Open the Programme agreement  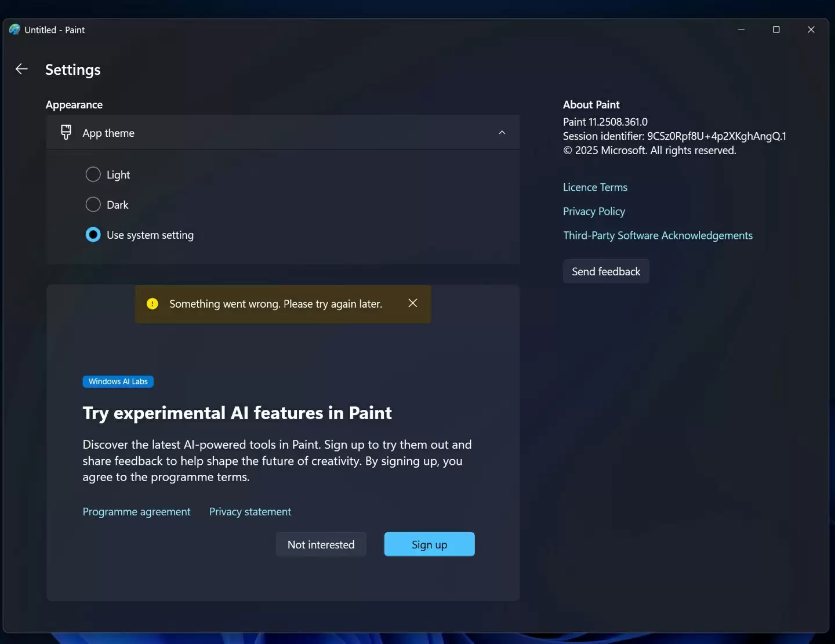(136, 511)
